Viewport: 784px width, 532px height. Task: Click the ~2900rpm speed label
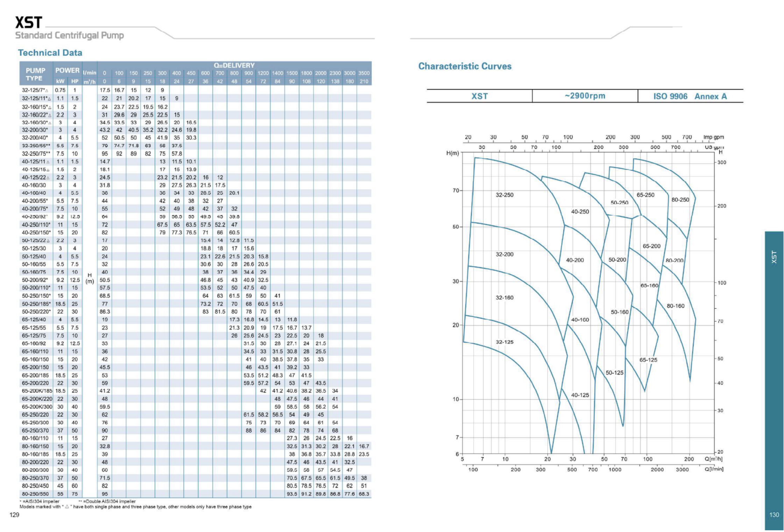585,96
